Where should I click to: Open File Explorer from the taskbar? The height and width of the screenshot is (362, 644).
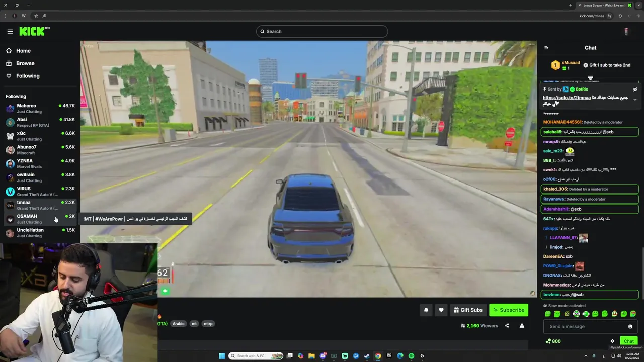pyautogui.click(x=311, y=356)
